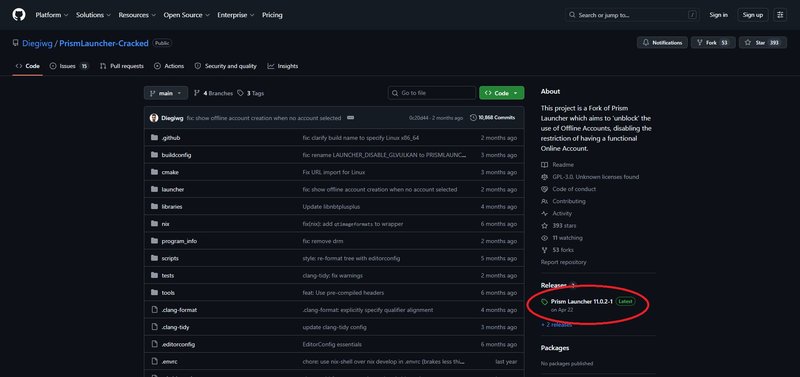View the 3 Tags link
Screen dimensions: 800x377
[251, 93]
